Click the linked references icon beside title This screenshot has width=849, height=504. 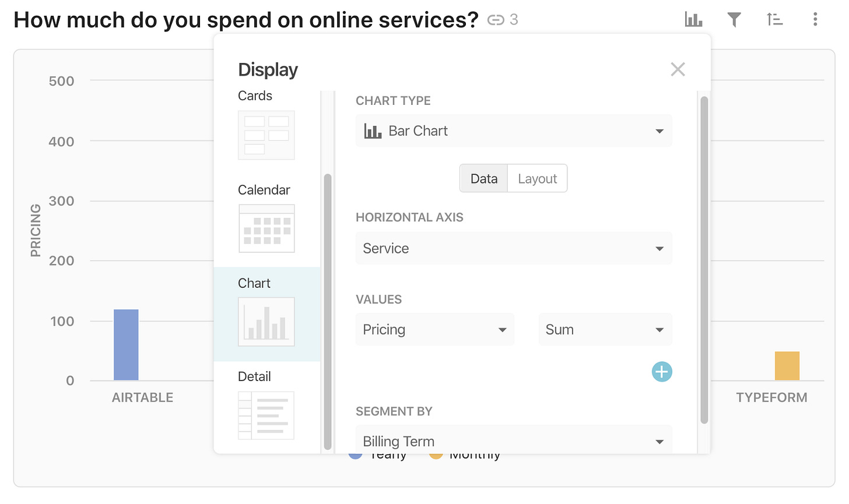click(x=496, y=20)
